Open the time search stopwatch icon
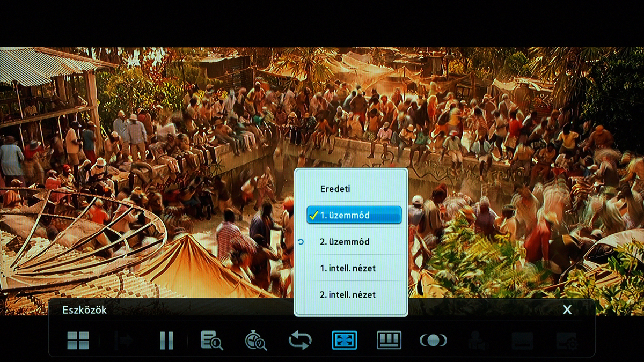This screenshot has height=362, width=644. [256, 341]
